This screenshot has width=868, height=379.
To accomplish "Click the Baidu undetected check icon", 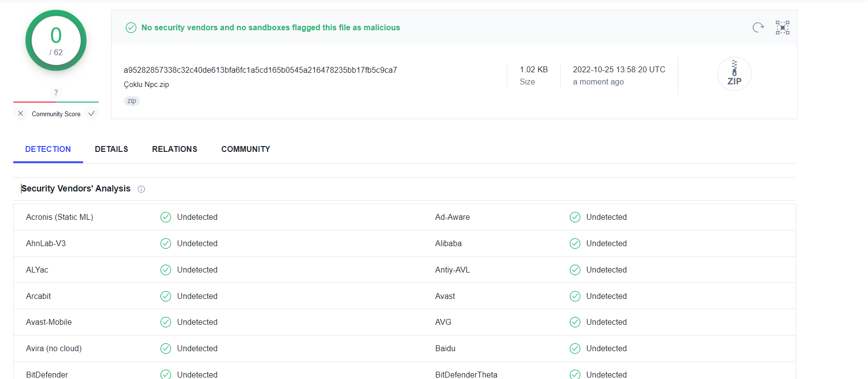I will coord(575,348).
